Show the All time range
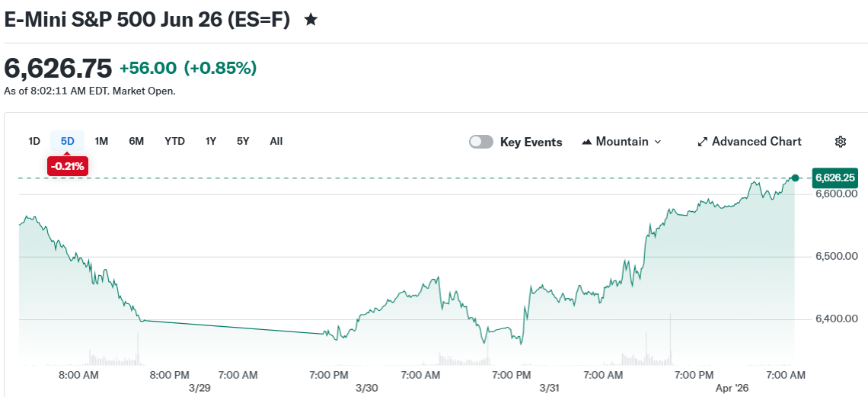This screenshot has height=397, width=868. click(276, 141)
